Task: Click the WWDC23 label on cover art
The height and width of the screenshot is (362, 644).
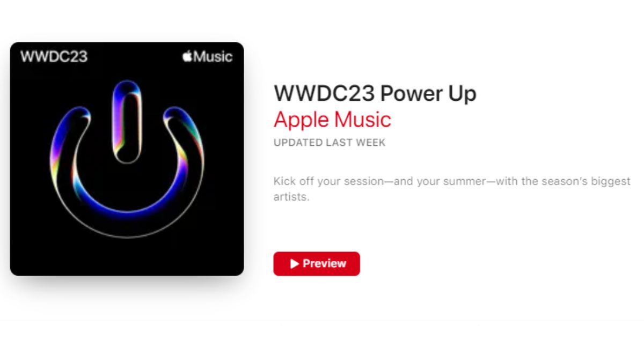Action: (x=54, y=56)
